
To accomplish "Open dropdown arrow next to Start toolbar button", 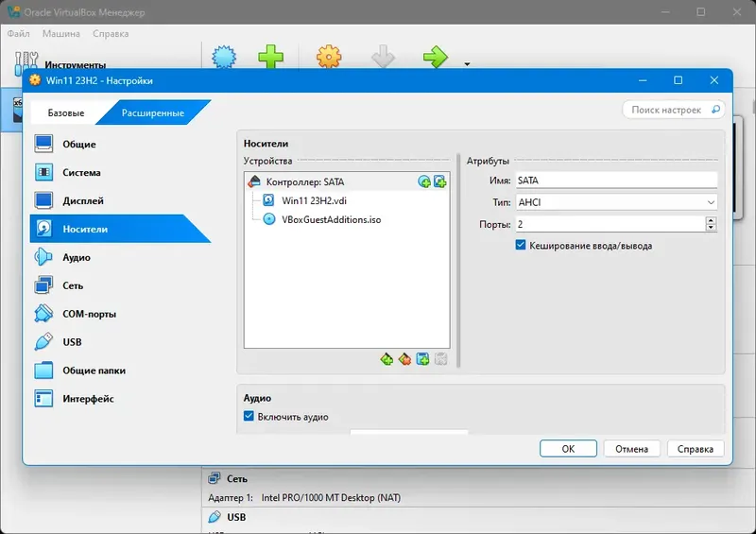I will pos(467,63).
